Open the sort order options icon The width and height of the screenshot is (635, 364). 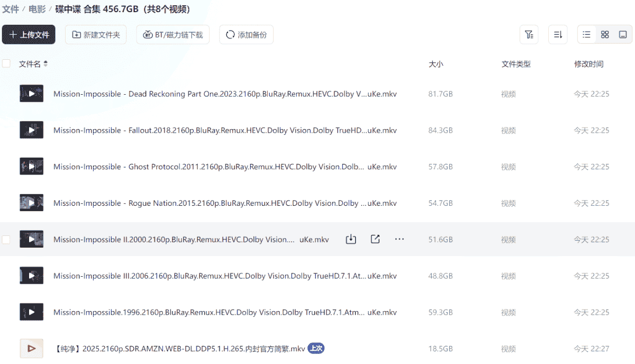[x=558, y=35]
